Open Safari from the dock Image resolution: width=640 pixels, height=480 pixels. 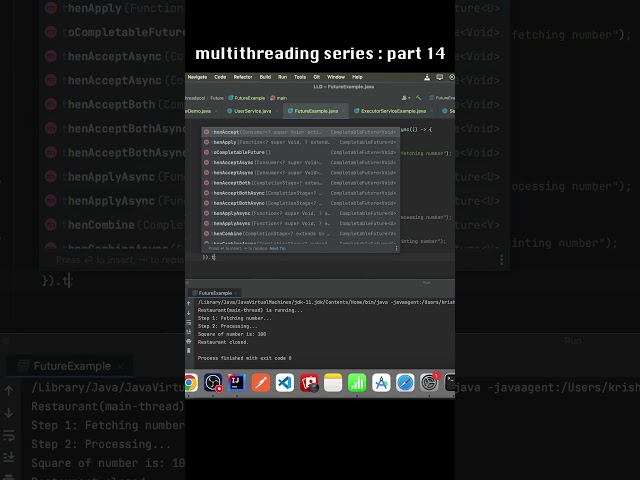[405, 383]
